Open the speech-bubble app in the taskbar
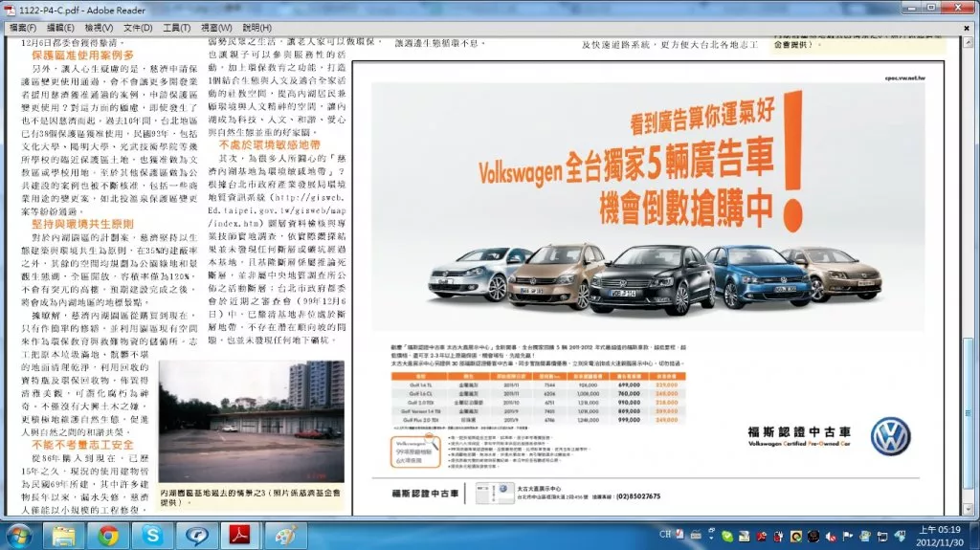 click(197, 536)
